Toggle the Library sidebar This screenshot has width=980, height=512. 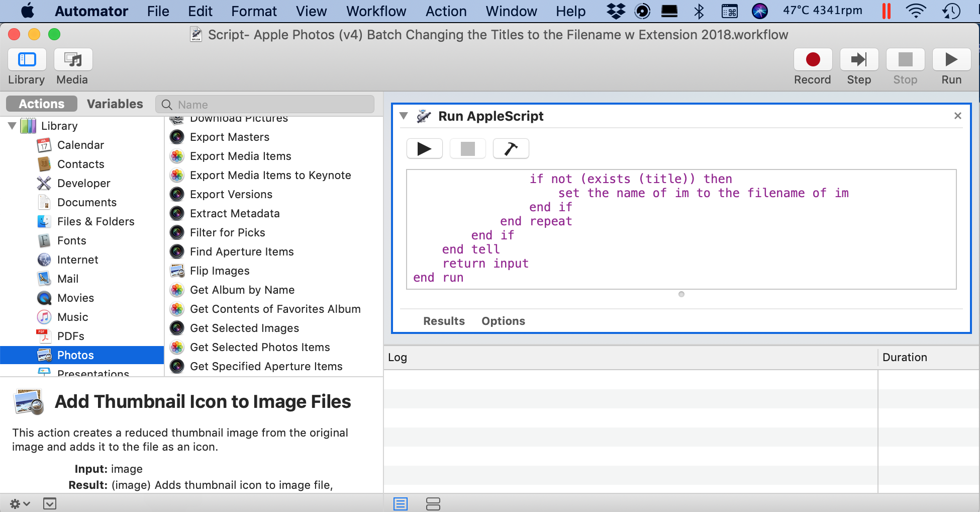[x=27, y=60]
